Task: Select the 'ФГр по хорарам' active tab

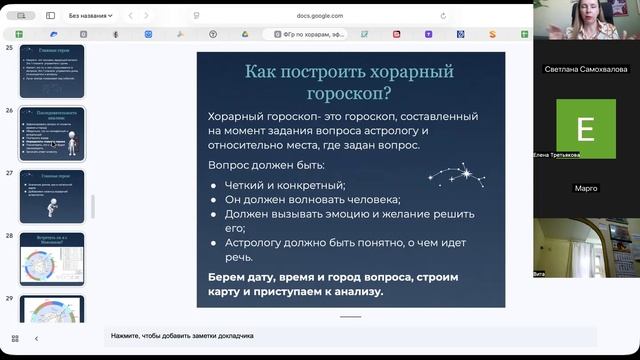Action: pos(305,34)
